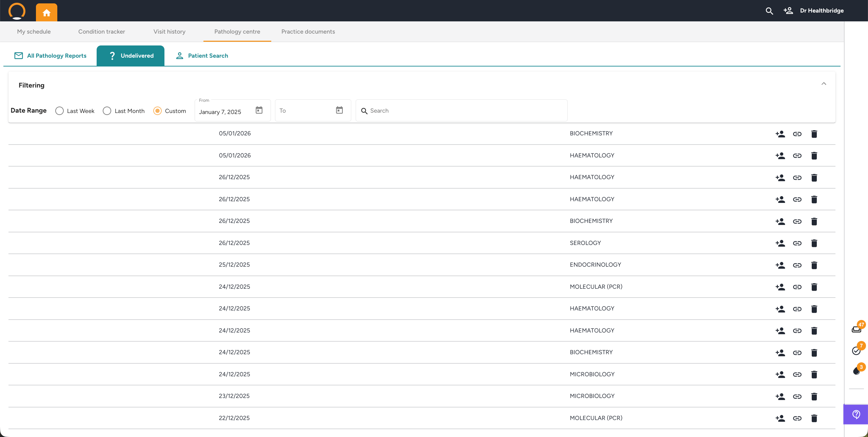Image resolution: width=868 pixels, height=437 pixels.
Task: Click the purple help question icon
Action: point(856,414)
